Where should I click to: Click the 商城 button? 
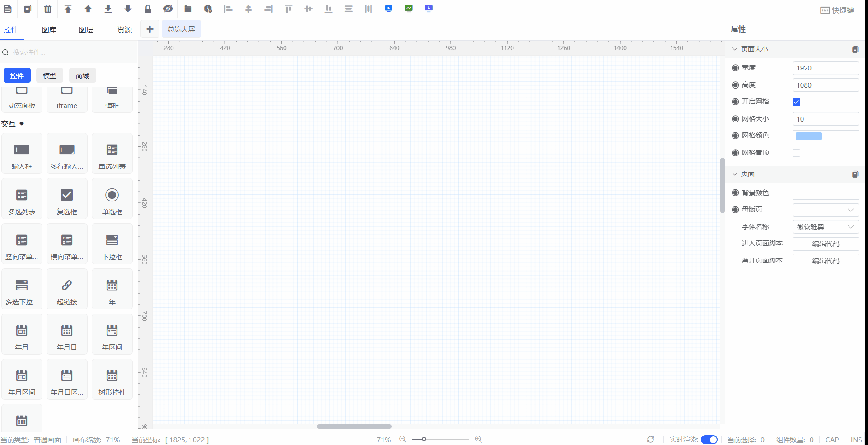(x=82, y=76)
